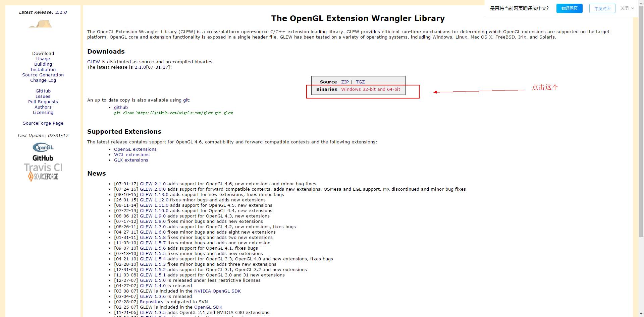Open GLEW 1.5.2 news link
Image resolution: width=644 pixels, height=317 pixels.
(x=153, y=270)
